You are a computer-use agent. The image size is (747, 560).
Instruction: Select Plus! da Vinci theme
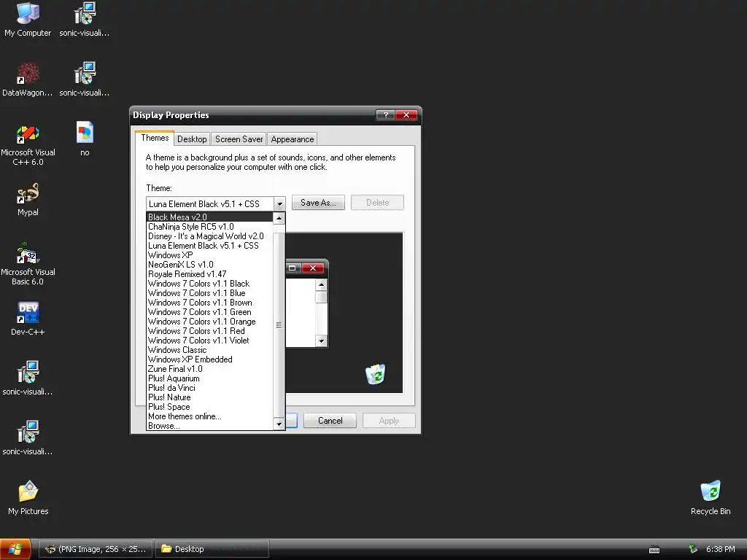pos(209,388)
